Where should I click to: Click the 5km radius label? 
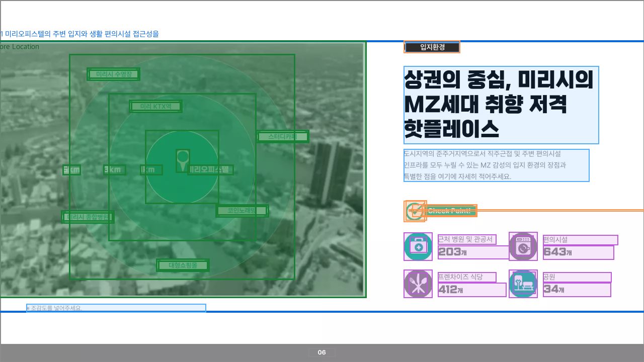[71, 170]
